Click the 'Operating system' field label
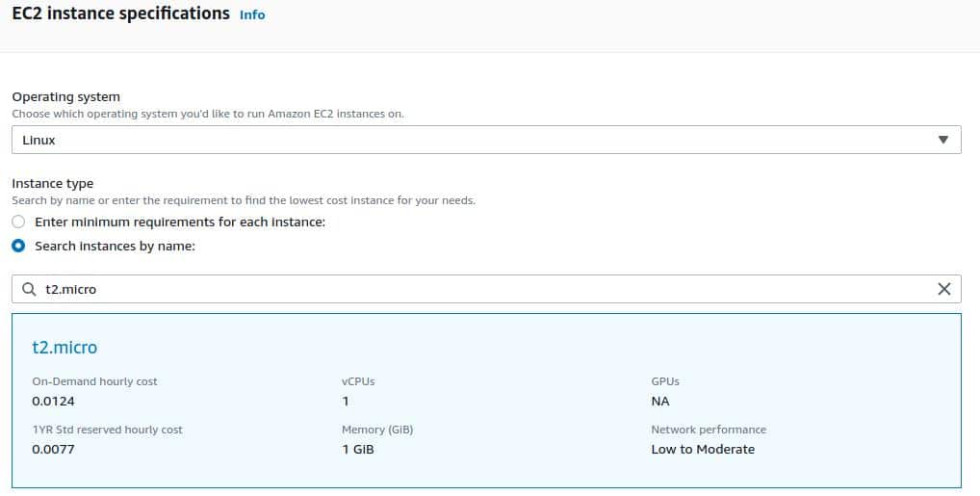980x496 pixels. (66, 97)
